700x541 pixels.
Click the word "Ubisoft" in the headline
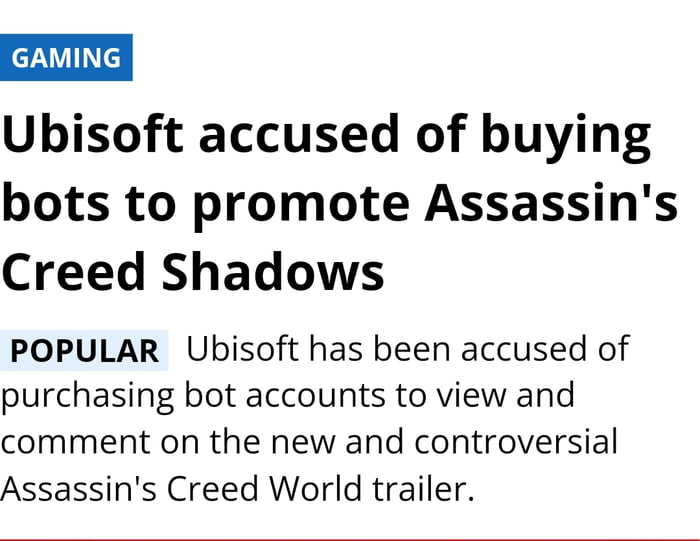click(92, 136)
